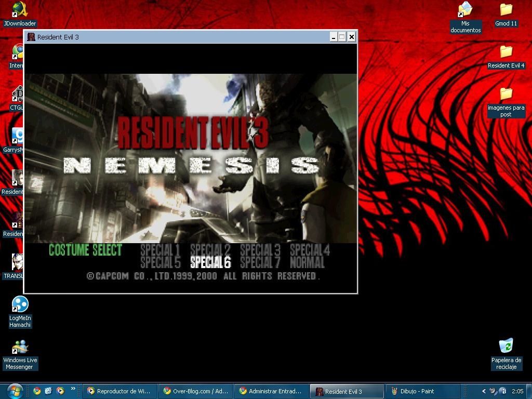Open the CTGU desktop shortcut

click(x=16, y=98)
